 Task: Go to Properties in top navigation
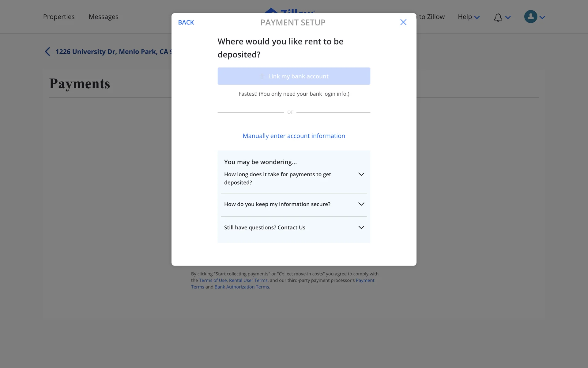pyautogui.click(x=59, y=17)
